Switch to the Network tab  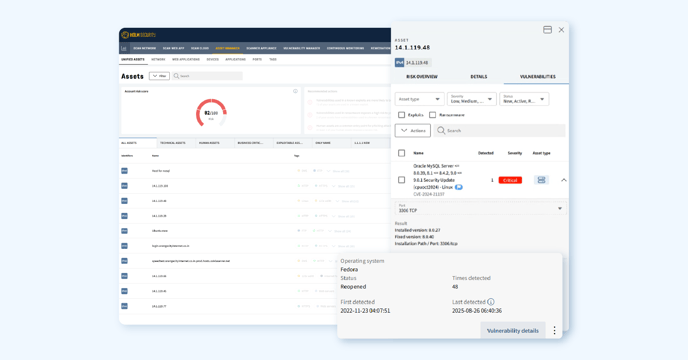point(158,59)
